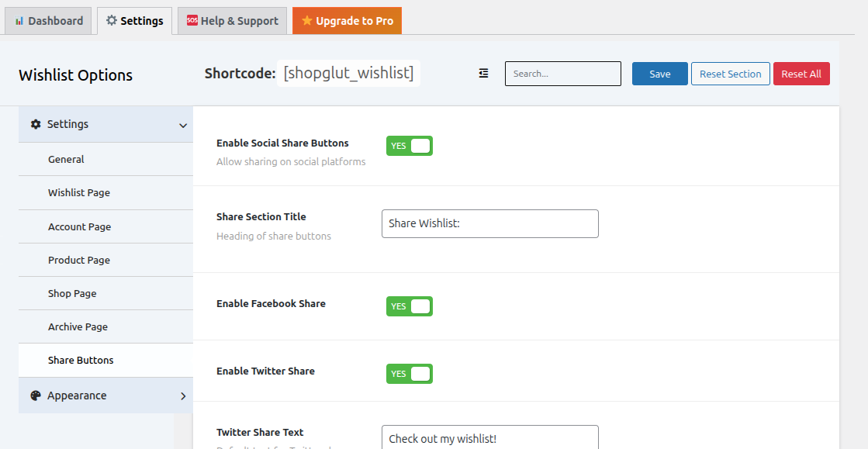This screenshot has width=868, height=449.
Task: Select Share Buttons in the sidebar
Action: [105, 360]
